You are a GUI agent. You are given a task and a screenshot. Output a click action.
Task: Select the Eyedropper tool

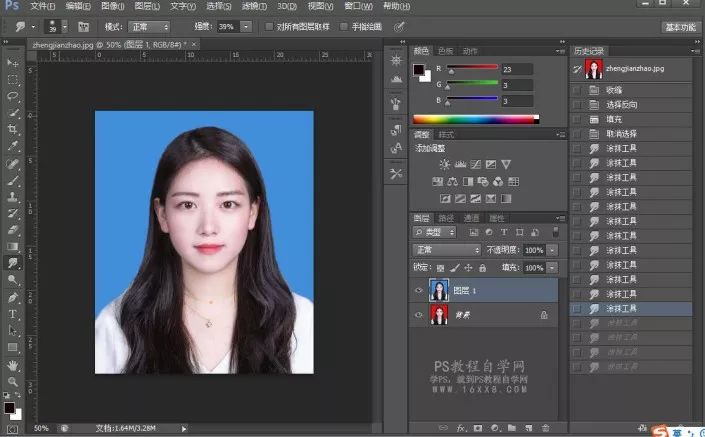point(13,146)
